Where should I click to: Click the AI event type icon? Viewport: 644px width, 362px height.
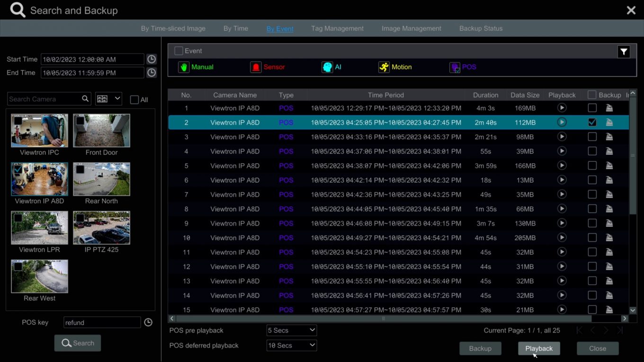(x=327, y=67)
